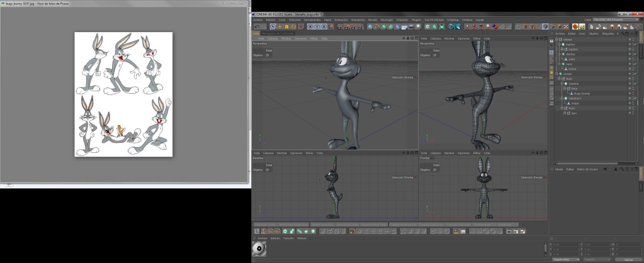This screenshot has width=644, height=263.
Task: Click the Aplicar button in coordinates panel
Action: click(x=628, y=259)
